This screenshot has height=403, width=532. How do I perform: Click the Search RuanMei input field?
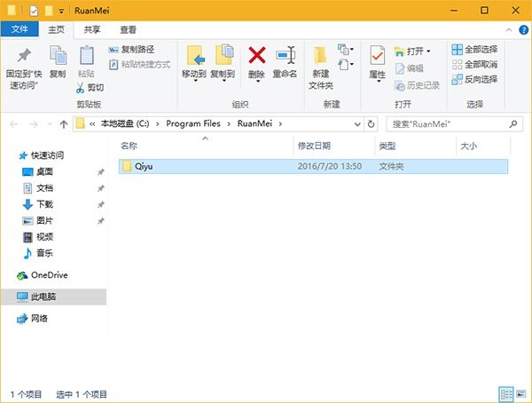point(455,124)
